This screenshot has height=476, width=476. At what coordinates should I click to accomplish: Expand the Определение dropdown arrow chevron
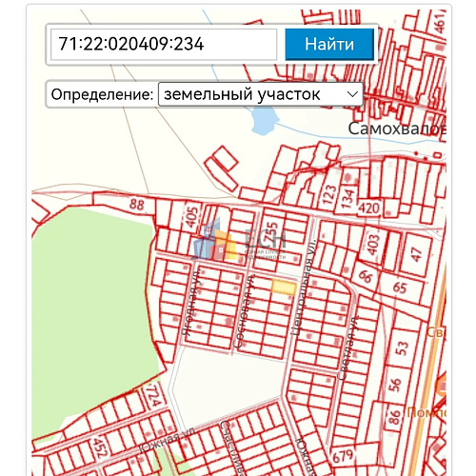352,94
